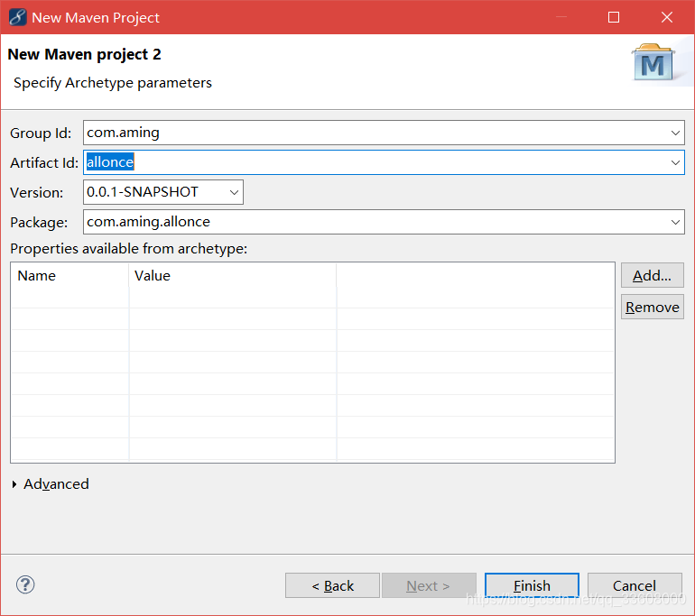
Task: Open the Artifact Id dropdown arrow
Action: [675, 162]
